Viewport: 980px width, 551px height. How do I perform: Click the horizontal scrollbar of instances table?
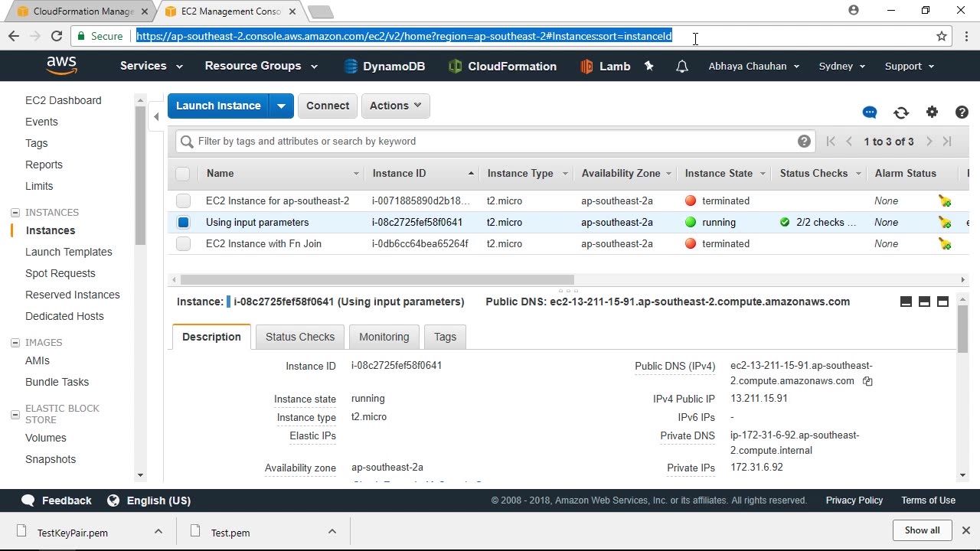tap(377, 280)
